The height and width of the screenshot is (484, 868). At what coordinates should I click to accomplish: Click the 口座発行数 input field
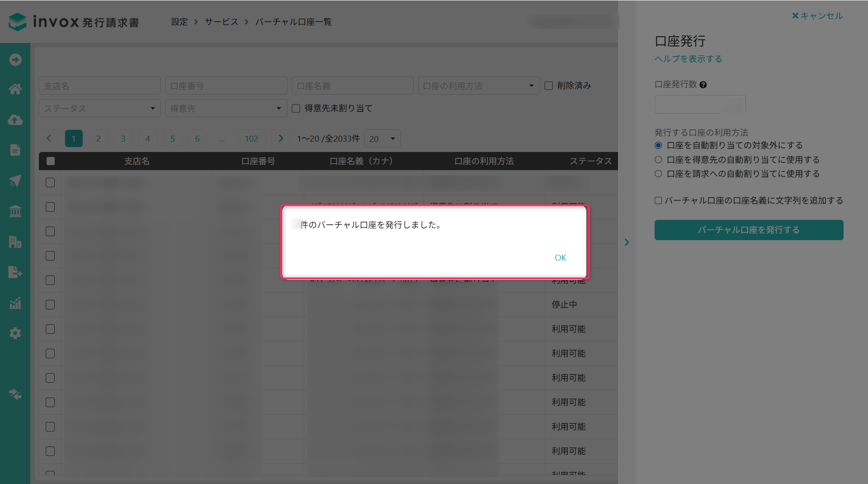pos(699,104)
